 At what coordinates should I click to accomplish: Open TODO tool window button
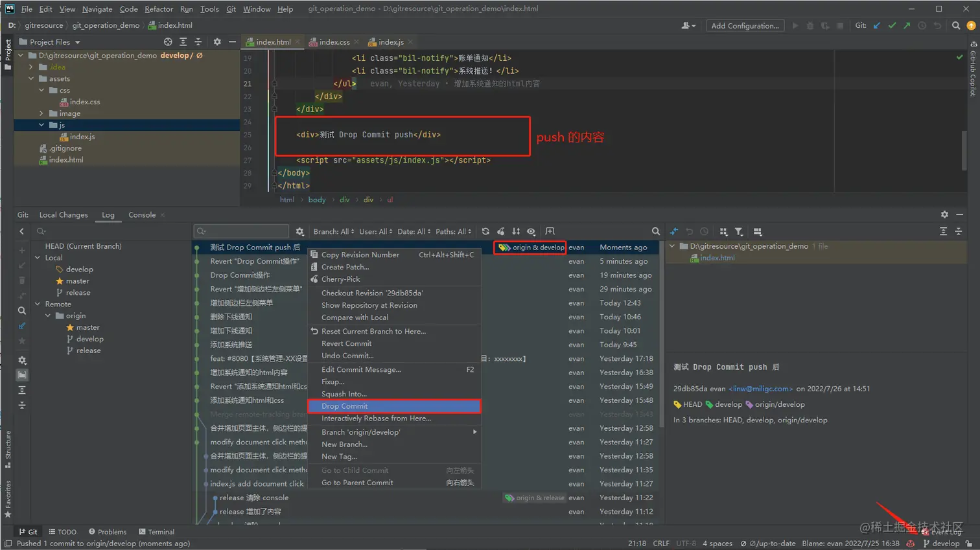(x=62, y=532)
